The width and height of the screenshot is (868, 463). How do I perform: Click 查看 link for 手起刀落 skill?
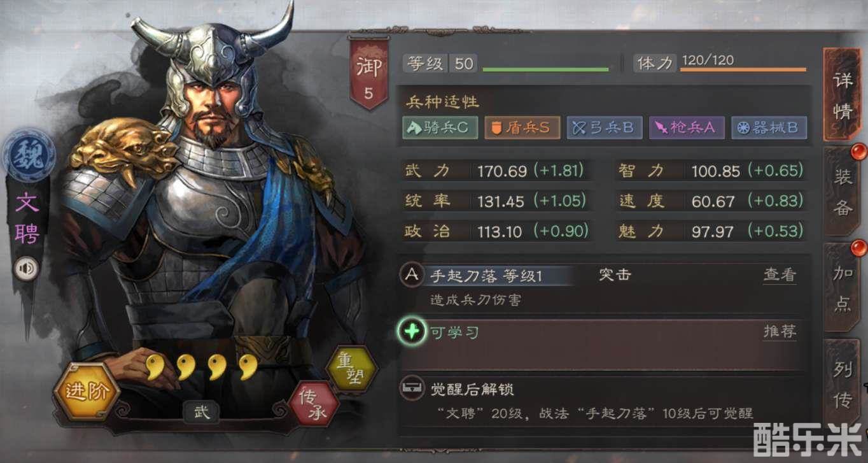(780, 275)
